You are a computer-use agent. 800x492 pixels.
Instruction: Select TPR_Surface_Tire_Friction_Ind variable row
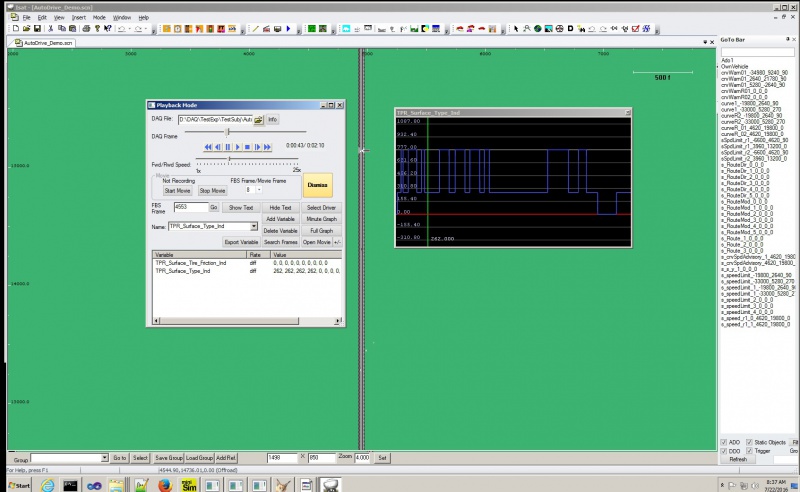pyautogui.click(x=247, y=263)
